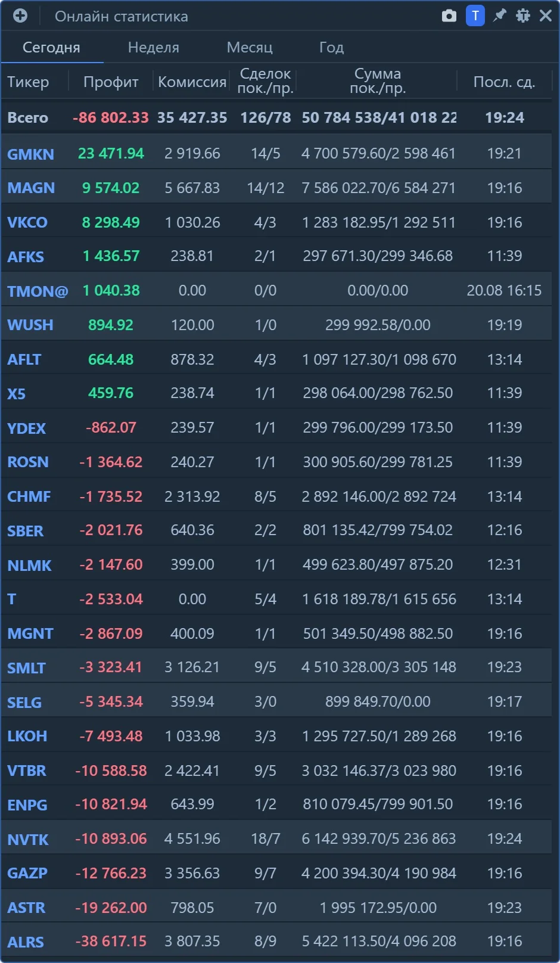Open the ALRS ticker

click(26, 942)
